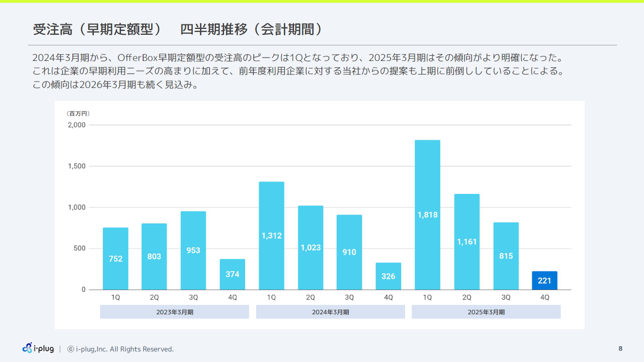Click the bar with value 953
Viewport: 644px width, 362px height.
click(x=193, y=250)
